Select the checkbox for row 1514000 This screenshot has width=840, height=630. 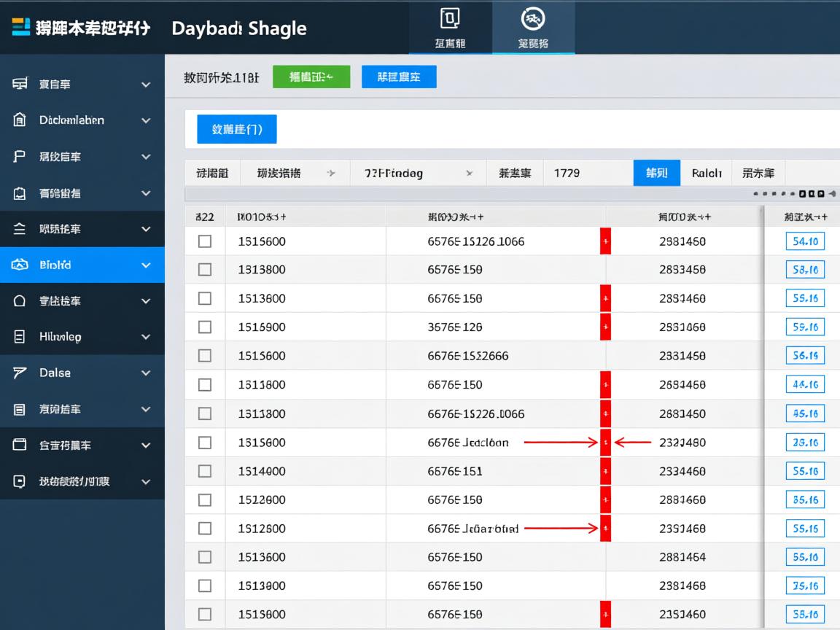205,471
